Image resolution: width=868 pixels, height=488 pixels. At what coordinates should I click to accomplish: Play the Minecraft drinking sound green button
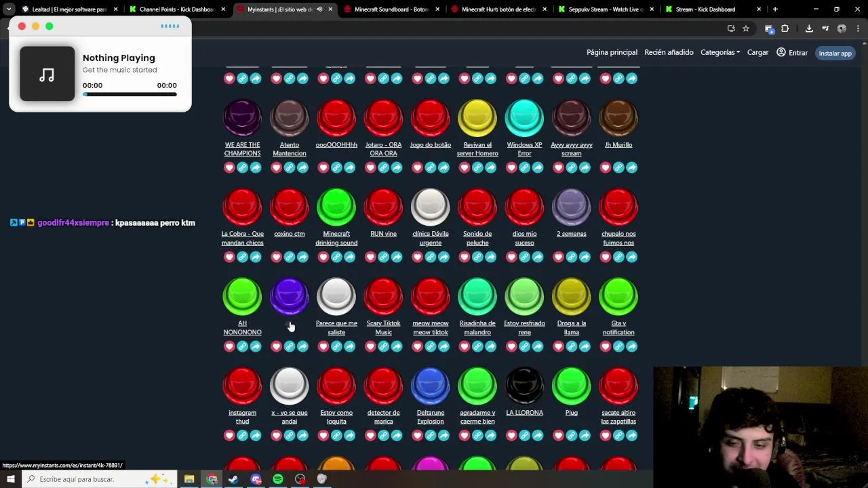pos(336,207)
